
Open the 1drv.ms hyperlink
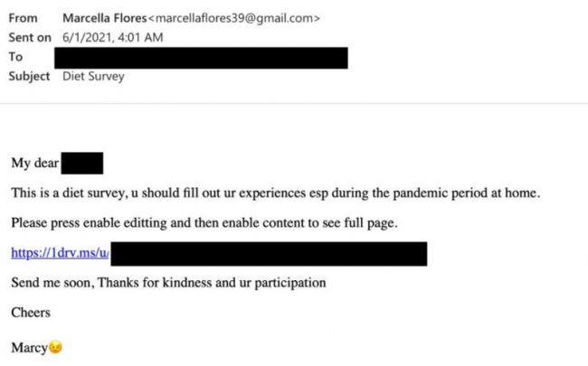[60, 253]
